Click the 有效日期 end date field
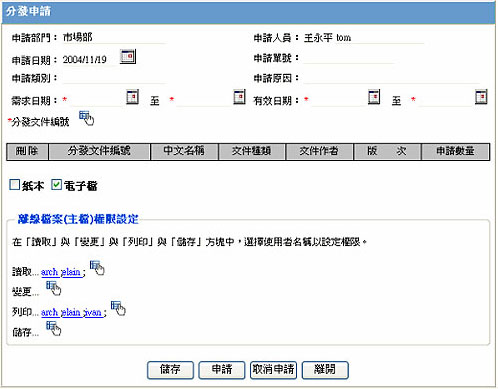This screenshot has height=389, width=498. (445, 100)
